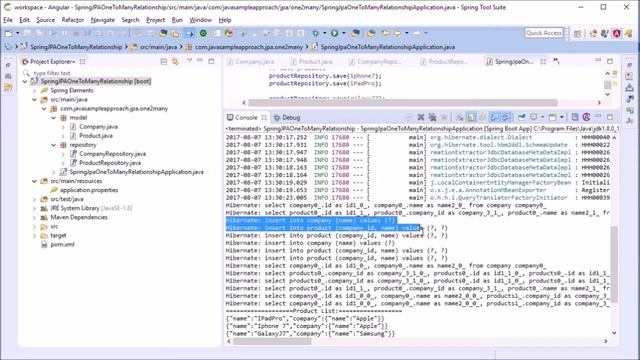Open Project Explorer View Menu arrow

pos(189,61)
